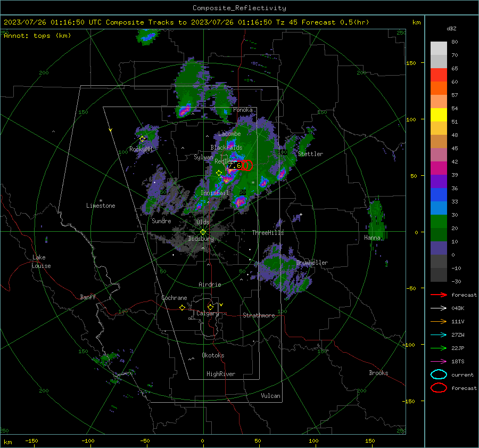Click the yellow diamond marker at Didsbury
Viewport: 479px width, 448px height.
(x=203, y=232)
